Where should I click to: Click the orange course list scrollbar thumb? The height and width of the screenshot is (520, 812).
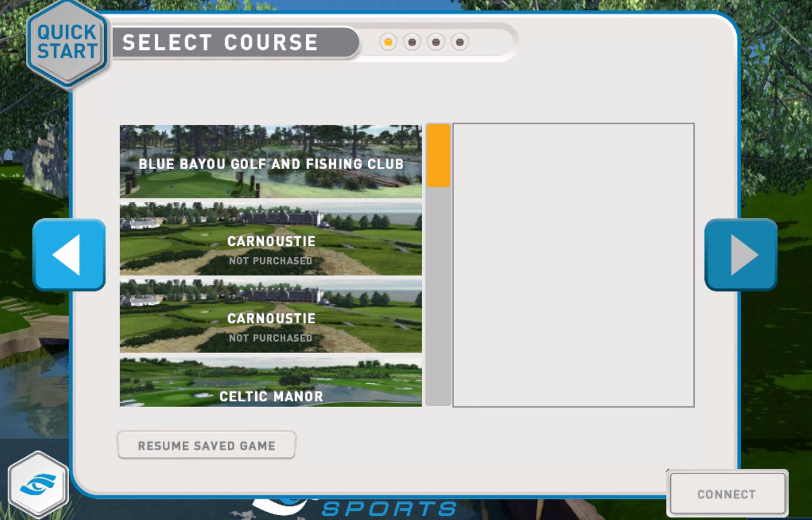click(438, 155)
